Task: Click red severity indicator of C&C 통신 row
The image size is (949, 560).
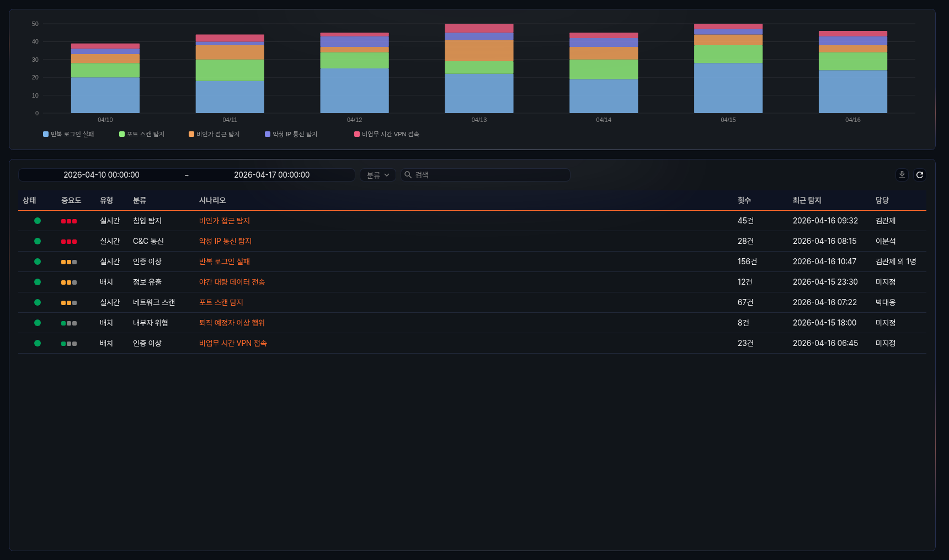Action: [69, 242]
